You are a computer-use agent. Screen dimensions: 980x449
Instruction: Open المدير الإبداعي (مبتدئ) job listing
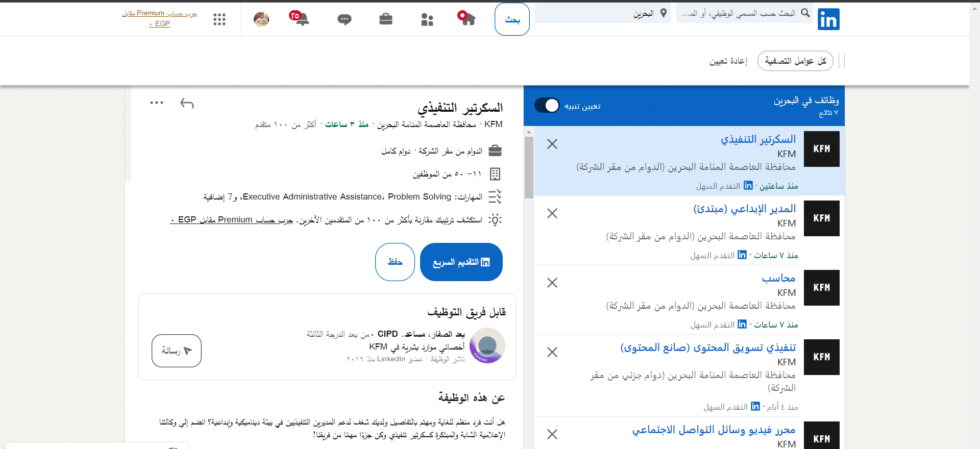pos(744,209)
